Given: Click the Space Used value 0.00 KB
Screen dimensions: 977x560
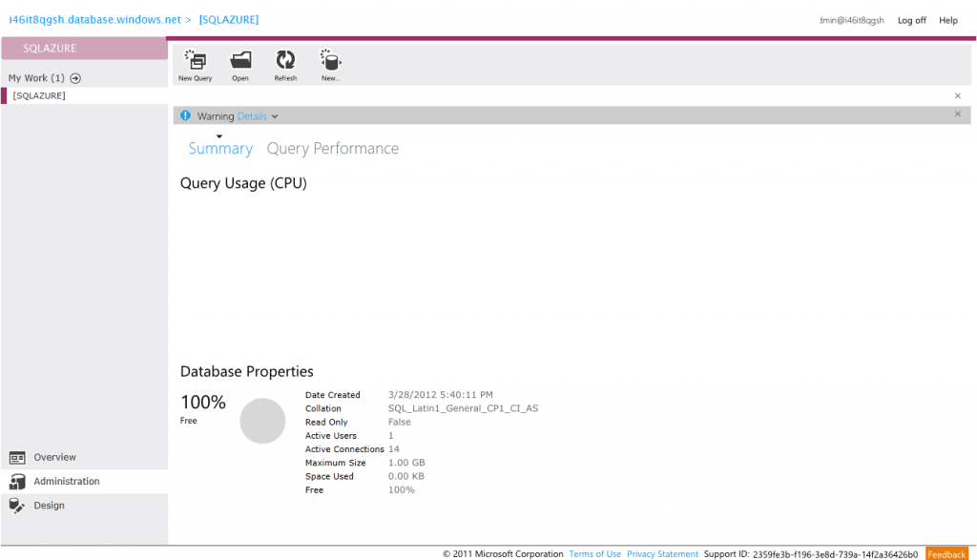Looking at the screenshot, I should coord(406,477).
